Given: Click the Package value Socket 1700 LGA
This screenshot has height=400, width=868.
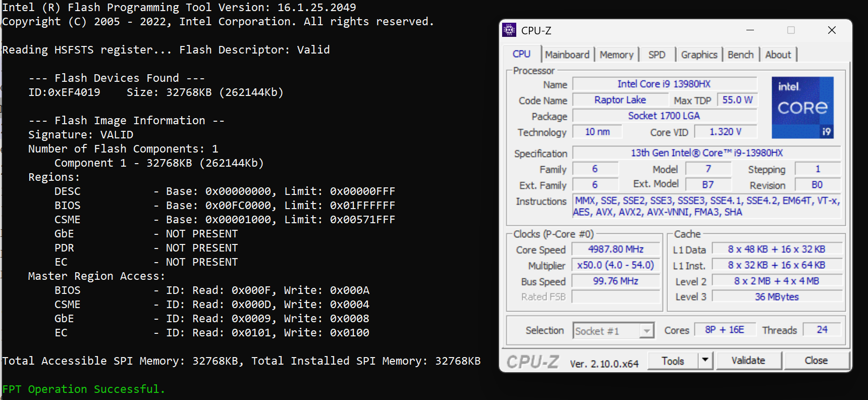Looking at the screenshot, I should [x=664, y=116].
